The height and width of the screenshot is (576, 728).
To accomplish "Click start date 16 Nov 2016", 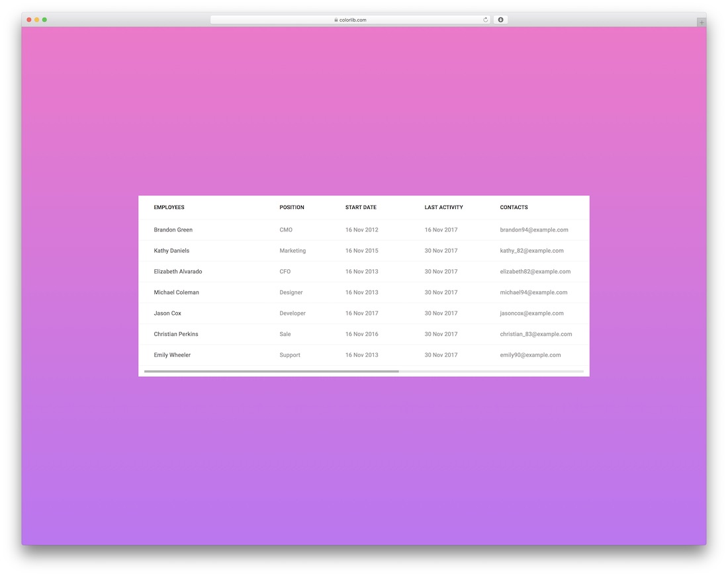I will [361, 335].
